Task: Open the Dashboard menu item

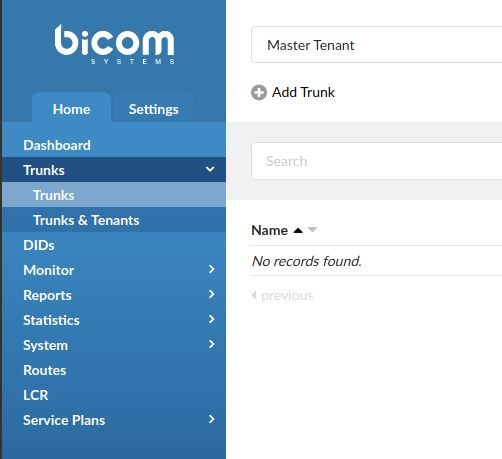Action: click(114, 145)
